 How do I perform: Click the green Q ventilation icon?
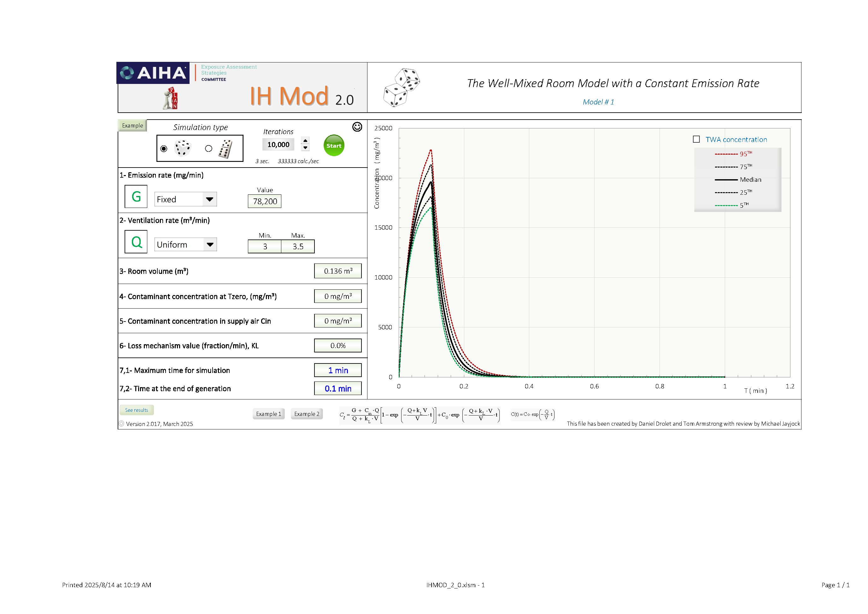pos(136,242)
